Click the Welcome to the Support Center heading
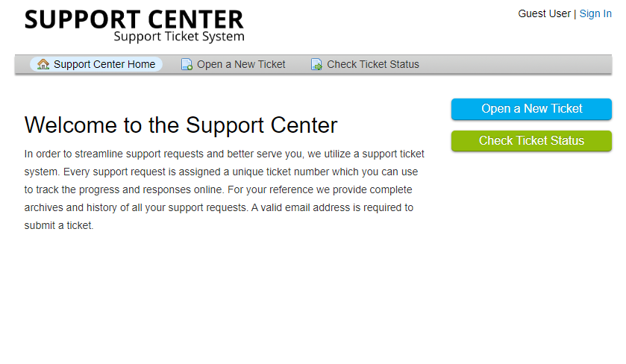626x364 pixels. pyautogui.click(x=181, y=125)
